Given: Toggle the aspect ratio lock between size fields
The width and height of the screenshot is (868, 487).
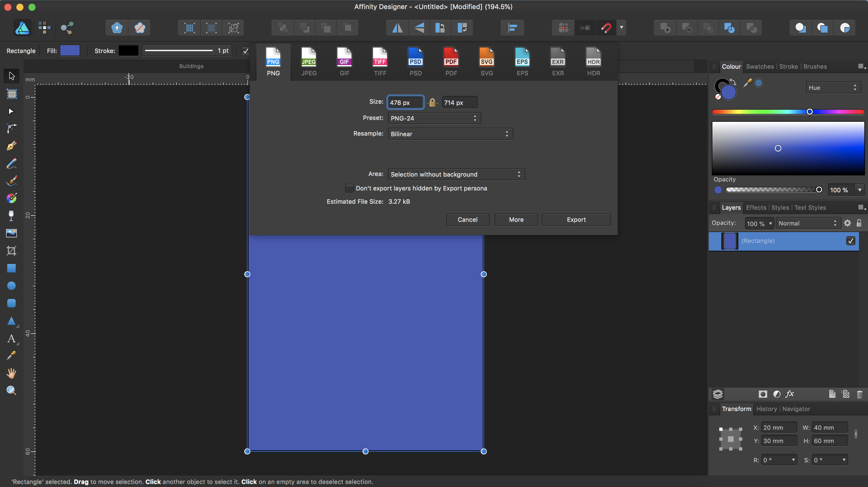Looking at the screenshot, I should (x=432, y=102).
